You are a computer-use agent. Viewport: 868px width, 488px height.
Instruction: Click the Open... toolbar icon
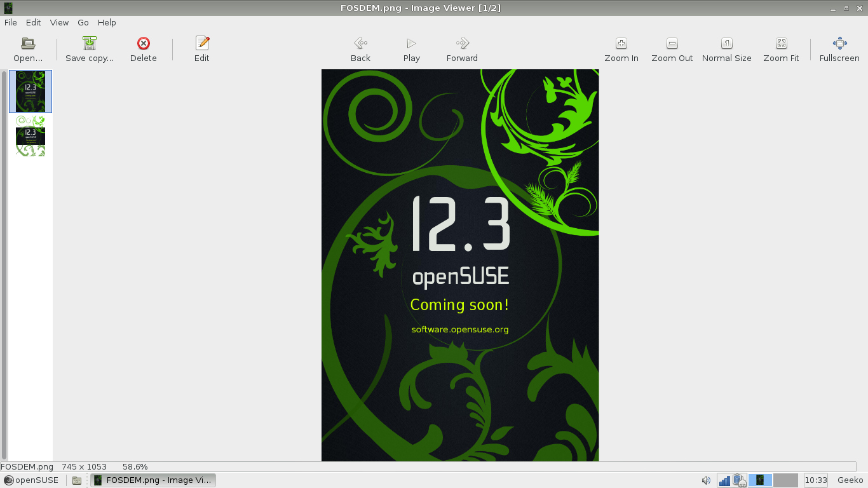pos(28,43)
